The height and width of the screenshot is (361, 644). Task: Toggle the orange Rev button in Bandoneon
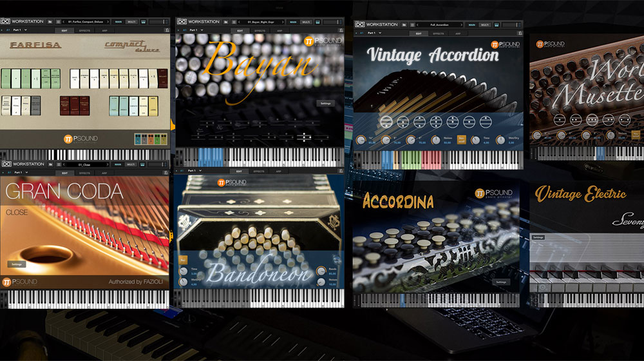coord(183,260)
